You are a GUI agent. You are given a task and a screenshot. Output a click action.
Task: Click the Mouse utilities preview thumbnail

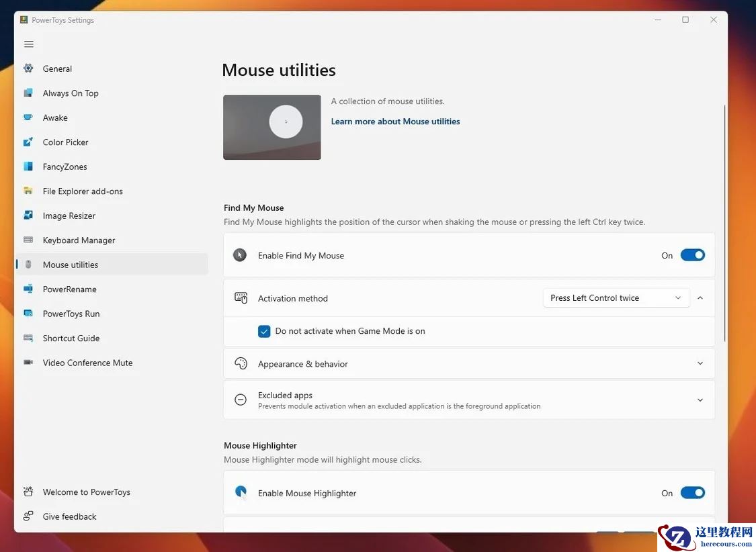click(x=272, y=127)
